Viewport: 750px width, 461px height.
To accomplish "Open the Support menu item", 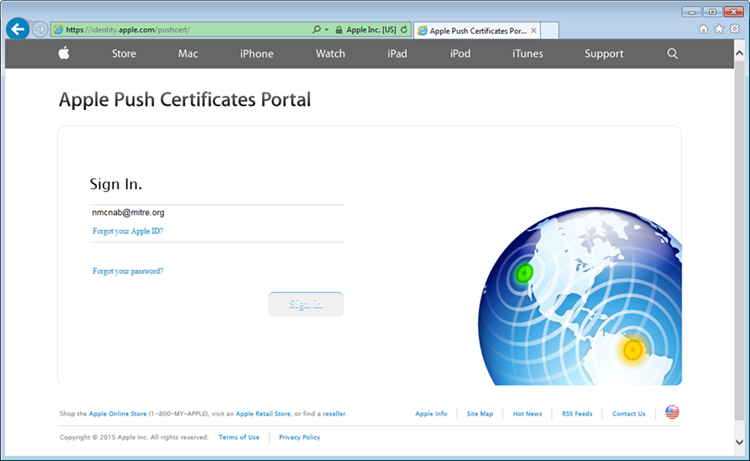I will click(604, 54).
